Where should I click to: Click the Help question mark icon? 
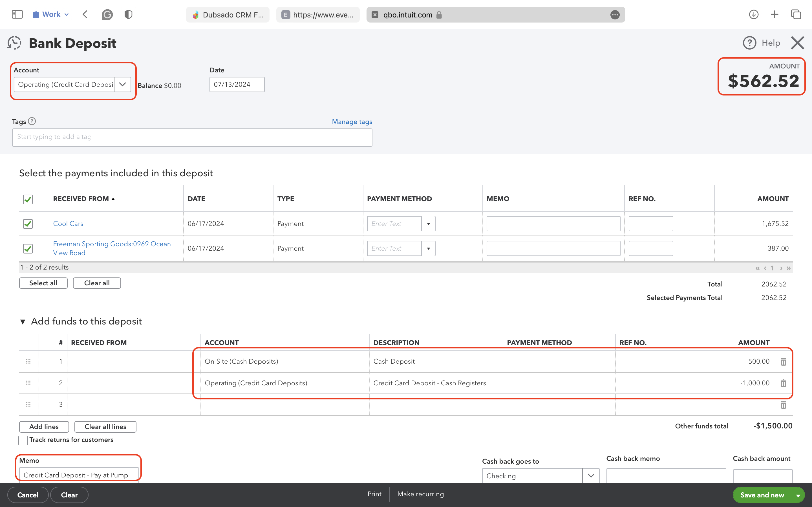(750, 43)
